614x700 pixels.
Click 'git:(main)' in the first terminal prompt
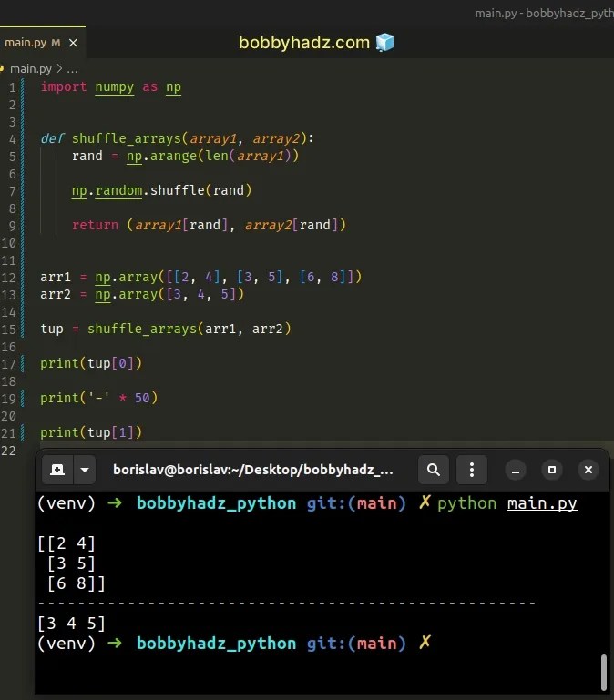click(x=356, y=503)
